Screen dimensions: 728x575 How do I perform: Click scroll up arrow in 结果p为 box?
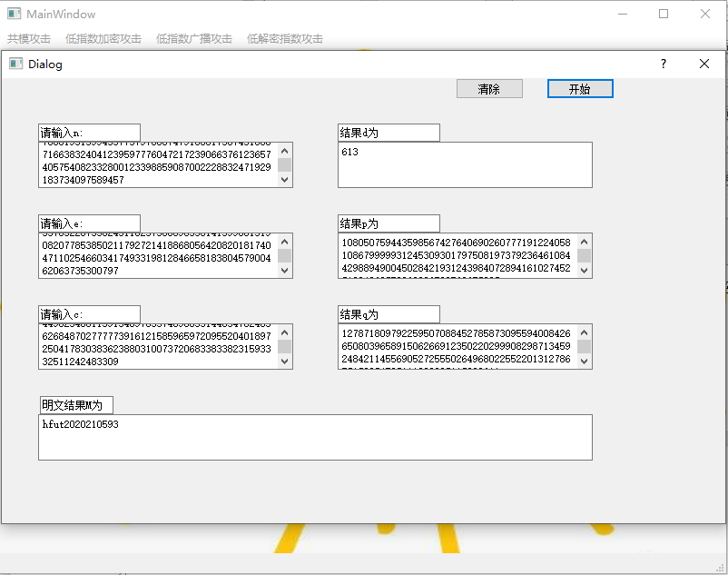click(584, 242)
